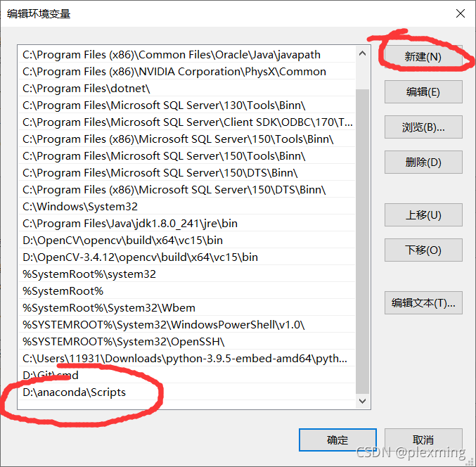Select (x86) SQL Server\150\Tools\Binn\ entry

click(x=186, y=139)
